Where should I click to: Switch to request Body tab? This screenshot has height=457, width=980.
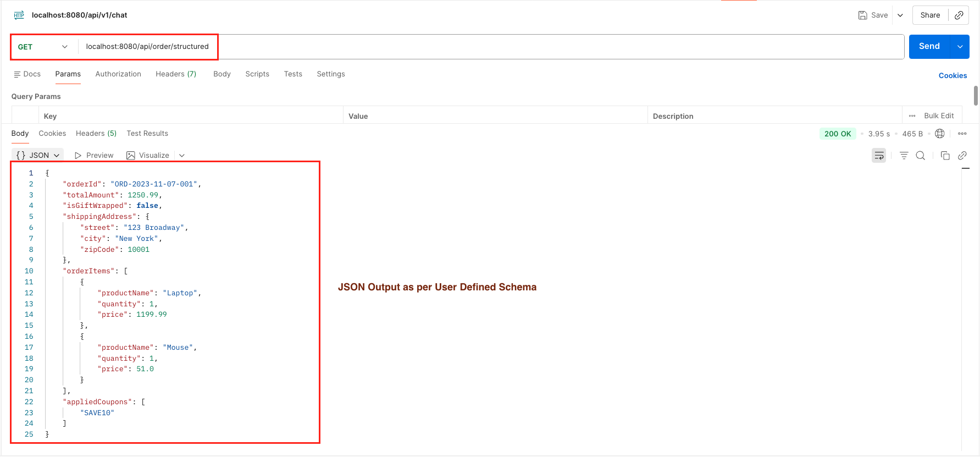(222, 74)
